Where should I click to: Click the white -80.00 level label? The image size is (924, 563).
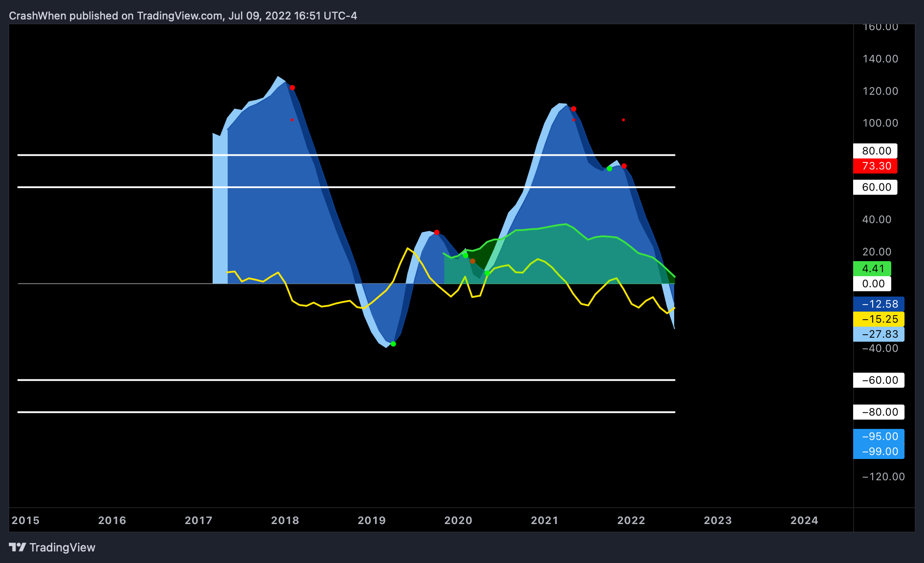tap(879, 412)
